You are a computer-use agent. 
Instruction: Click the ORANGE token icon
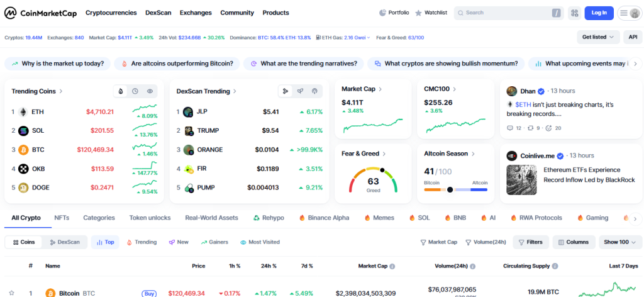[x=189, y=150]
